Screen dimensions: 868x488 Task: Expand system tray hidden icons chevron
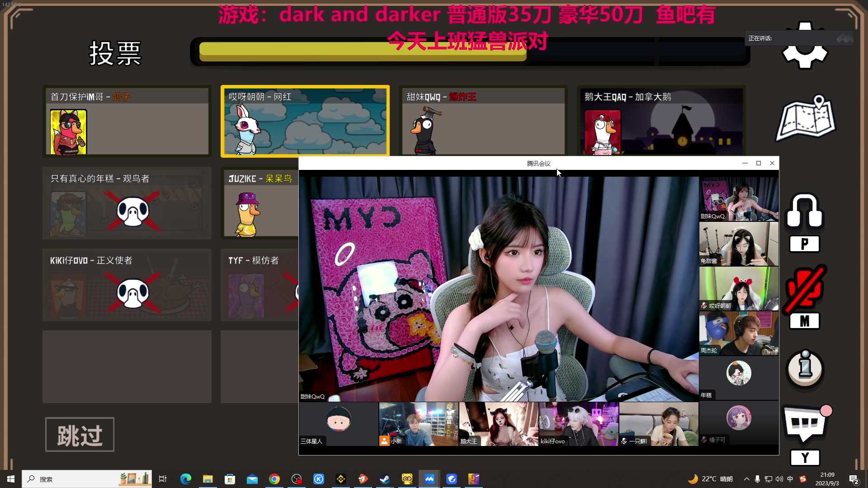(x=746, y=479)
